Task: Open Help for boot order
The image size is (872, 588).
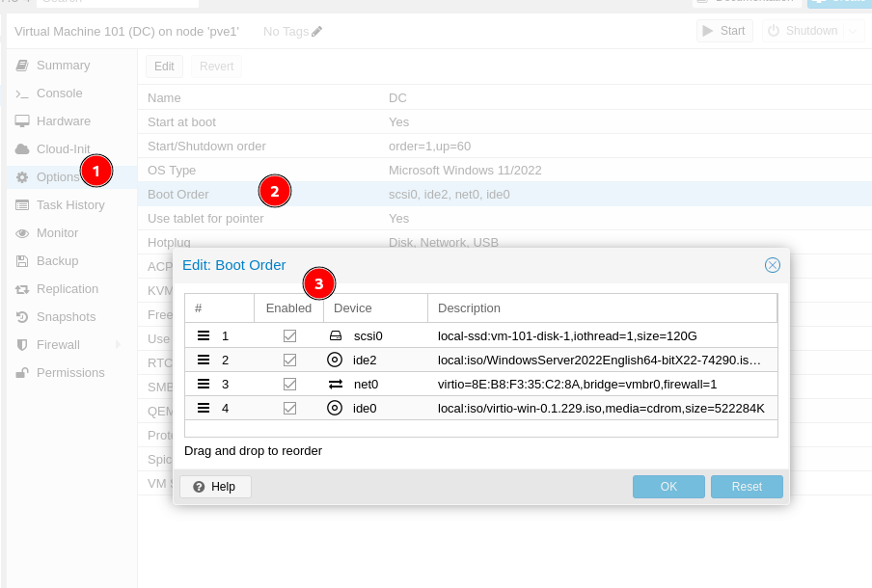Action: click(x=214, y=487)
